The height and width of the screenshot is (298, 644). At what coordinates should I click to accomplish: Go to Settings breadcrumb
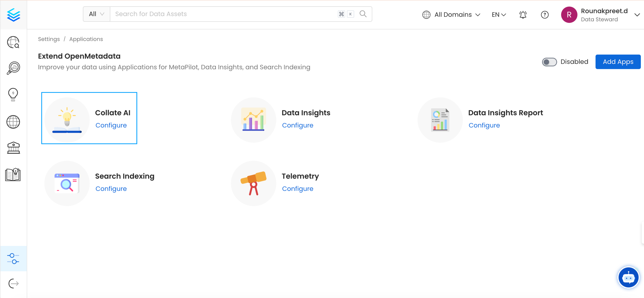[49, 39]
